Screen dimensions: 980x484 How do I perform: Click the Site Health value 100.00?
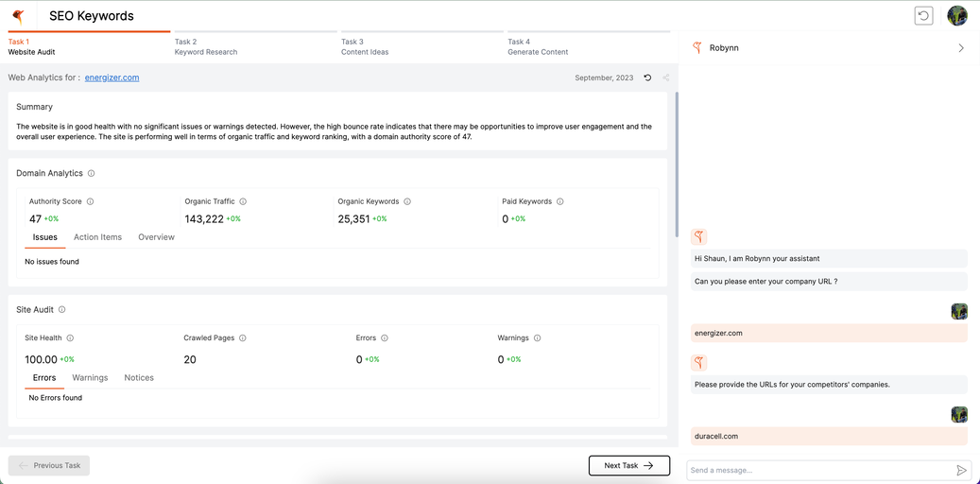(x=42, y=359)
